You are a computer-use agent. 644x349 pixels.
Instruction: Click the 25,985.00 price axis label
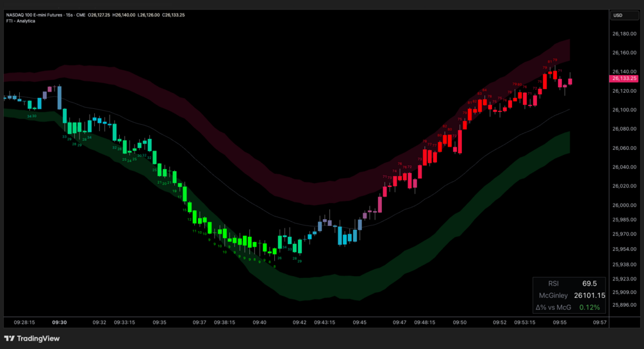[x=624, y=219]
